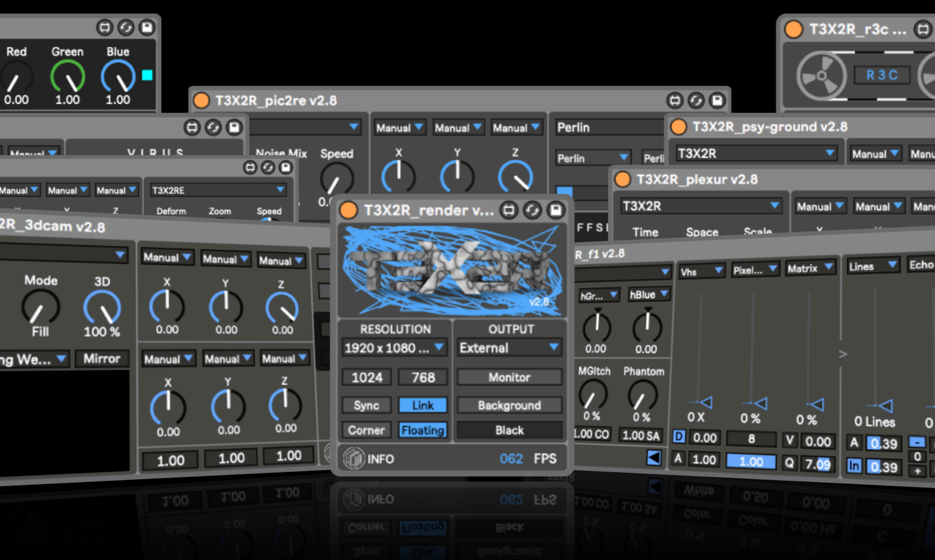Click the INFO cube icon in the render device

pyautogui.click(x=354, y=458)
